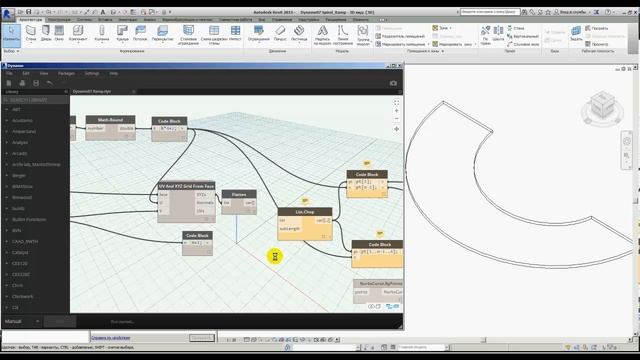Select the Stair tool in Revit ribbon
This screenshot has width=640, height=360.
(x=299, y=33)
